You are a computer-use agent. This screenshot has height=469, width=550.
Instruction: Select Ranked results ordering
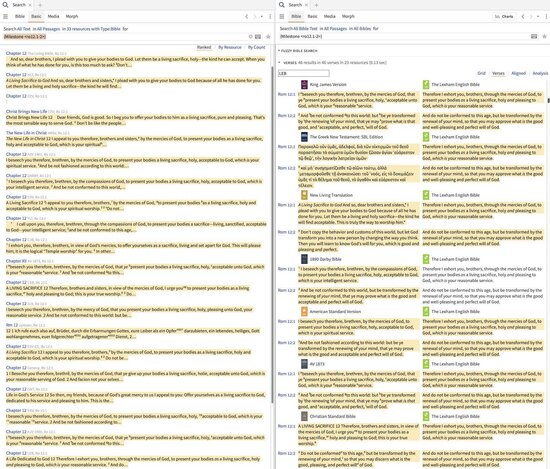204,47
